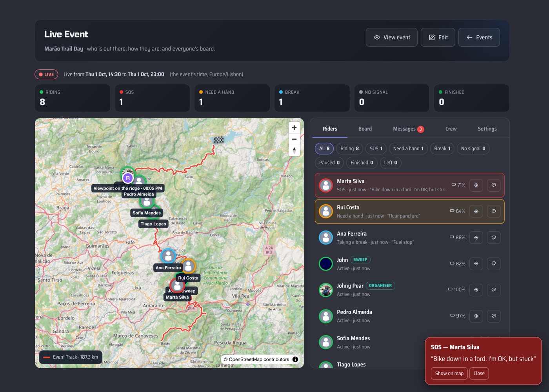This screenshot has width=549, height=392.
Task: Open the Need a hand status card
Action: 232,98
